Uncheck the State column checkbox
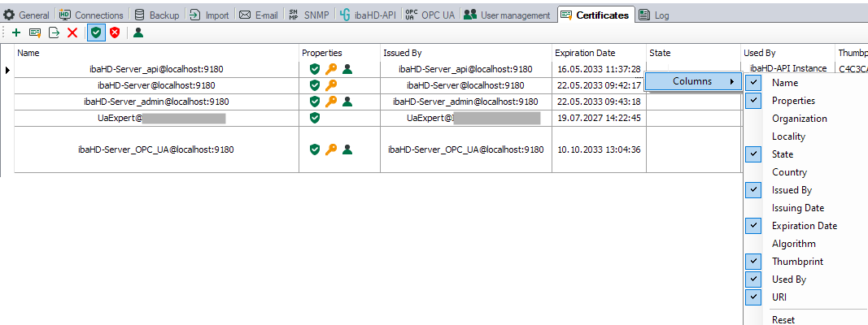The width and height of the screenshot is (868, 325). pos(753,154)
